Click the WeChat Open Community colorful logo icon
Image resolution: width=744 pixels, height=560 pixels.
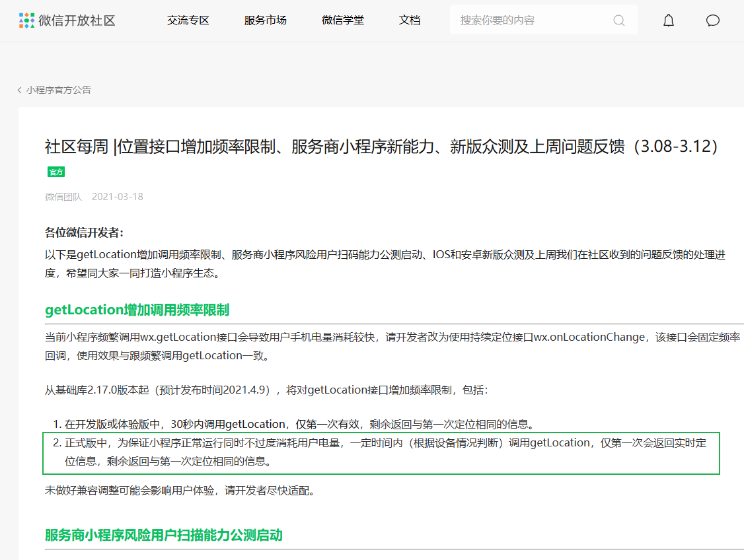tap(26, 20)
